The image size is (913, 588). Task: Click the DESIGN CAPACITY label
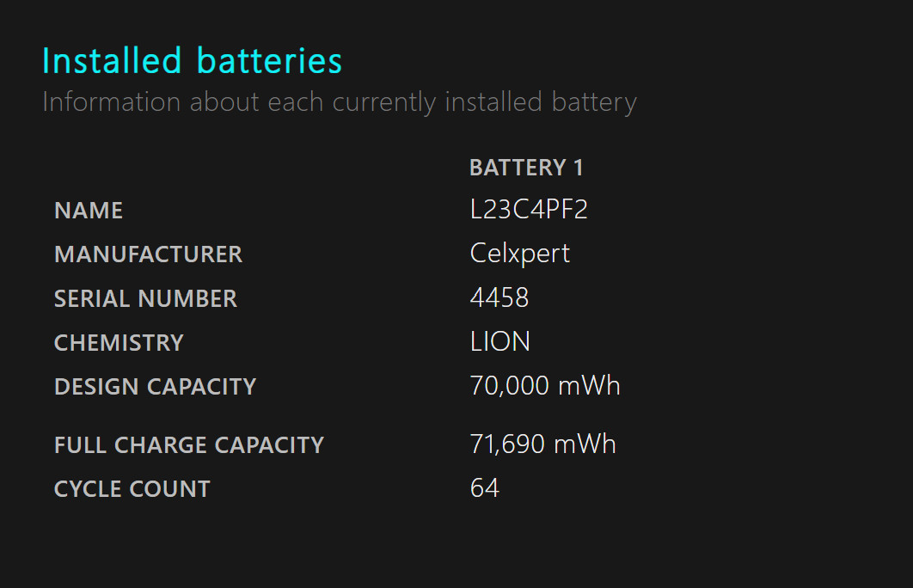[x=156, y=387]
